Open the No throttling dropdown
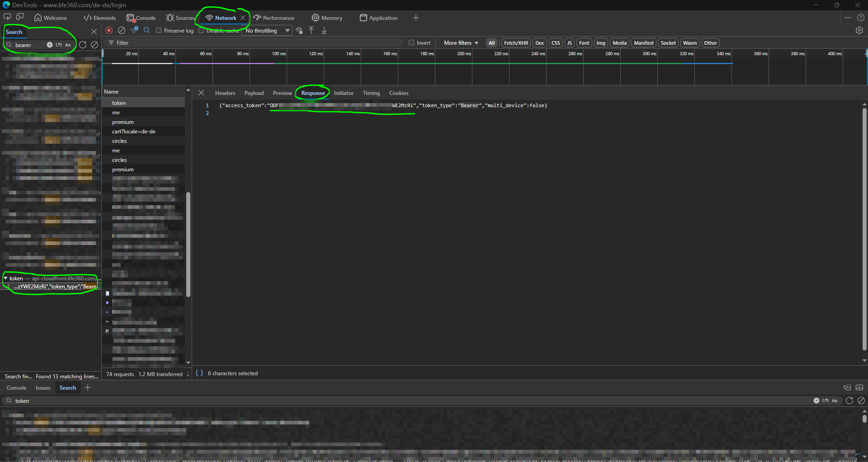 (268, 31)
